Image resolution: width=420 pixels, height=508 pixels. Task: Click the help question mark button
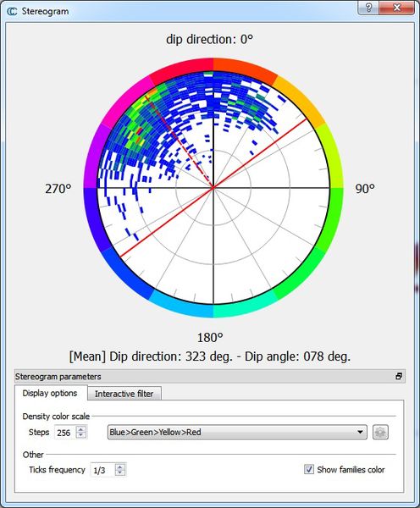coord(368,7)
